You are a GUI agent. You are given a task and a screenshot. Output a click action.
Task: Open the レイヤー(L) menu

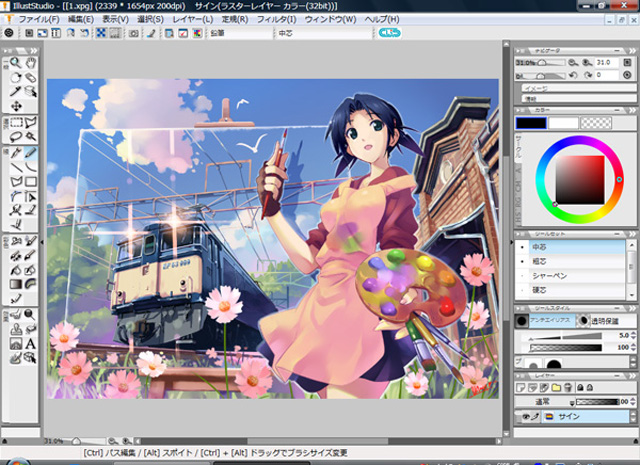coord(193,19)
